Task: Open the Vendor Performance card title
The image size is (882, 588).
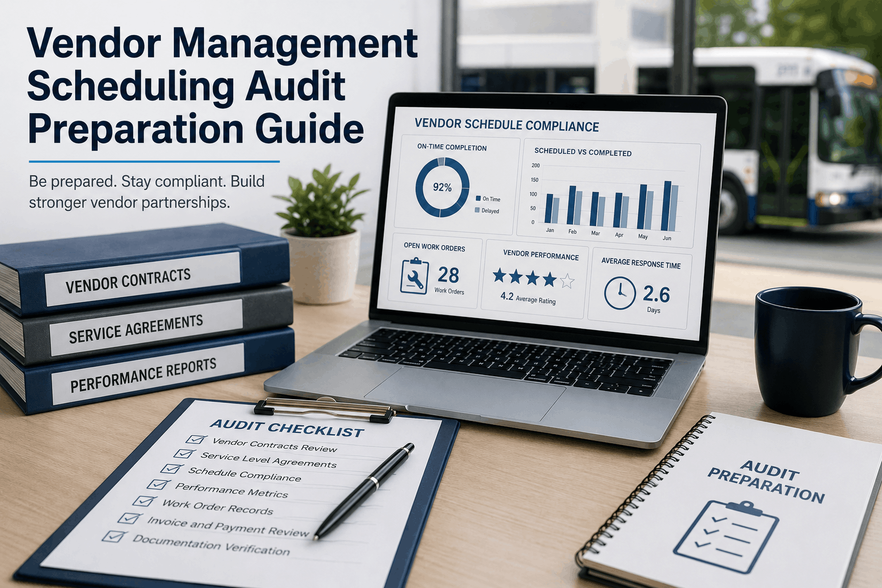Action: click(x=541, y=256)
